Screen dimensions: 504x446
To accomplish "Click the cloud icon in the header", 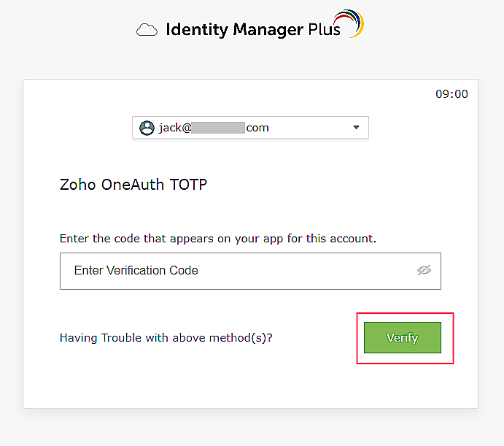I will click(147, 31).
